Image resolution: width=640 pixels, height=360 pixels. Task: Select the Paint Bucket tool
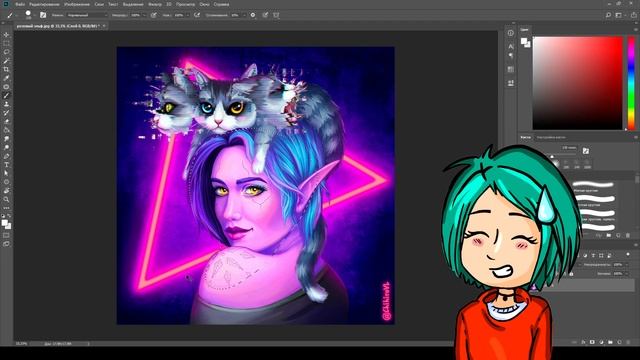tap(6, 130)
